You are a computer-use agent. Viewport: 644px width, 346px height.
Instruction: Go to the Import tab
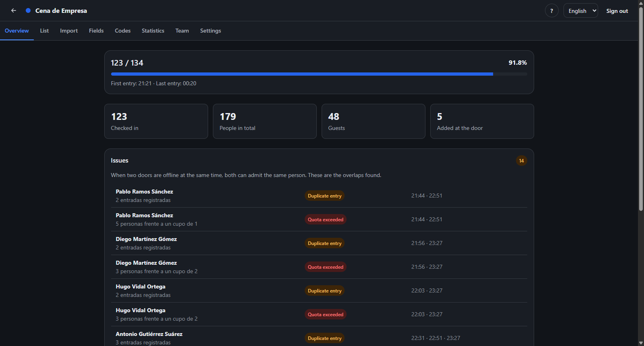click(69, 31)
